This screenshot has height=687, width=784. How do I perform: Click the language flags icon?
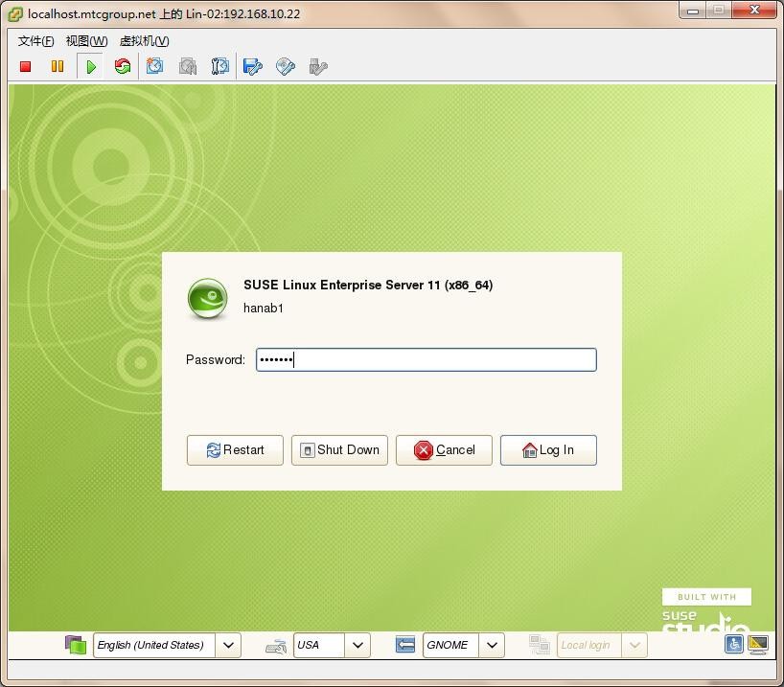(76, 645)
